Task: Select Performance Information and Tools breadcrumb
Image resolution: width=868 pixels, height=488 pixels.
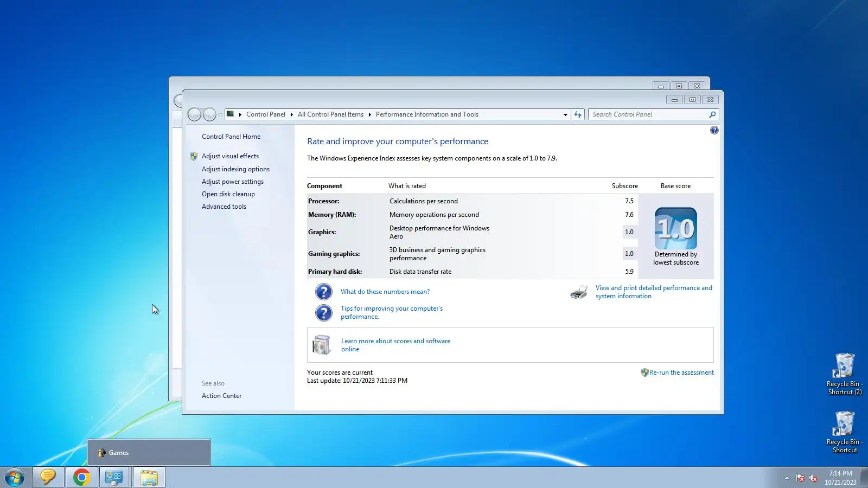Action: (427, 114)
